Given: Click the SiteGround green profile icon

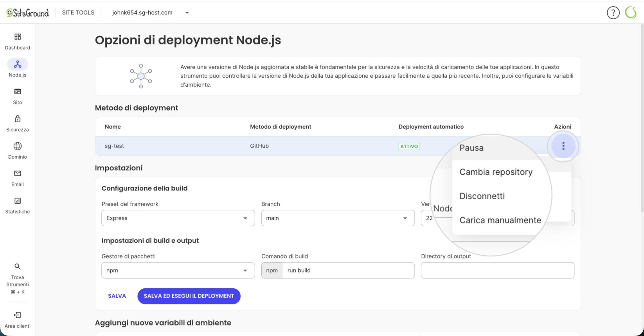Looking at the screenshot, I should click(631, 13).
